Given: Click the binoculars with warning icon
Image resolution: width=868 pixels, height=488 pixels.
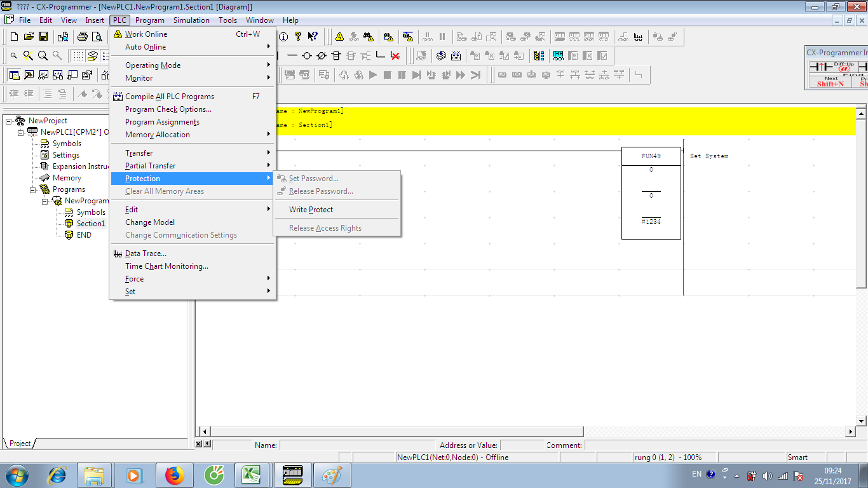Looking at the screenshot, I should [x=369, y=37].
